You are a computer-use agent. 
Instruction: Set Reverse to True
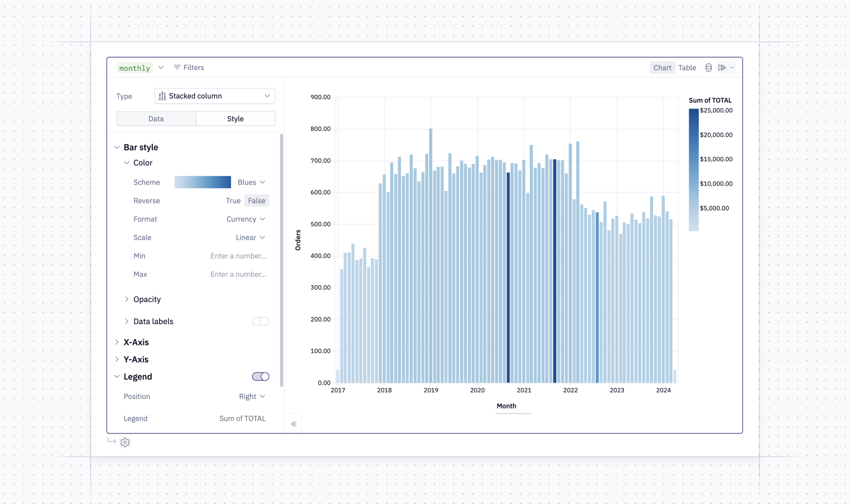(233, 201)
